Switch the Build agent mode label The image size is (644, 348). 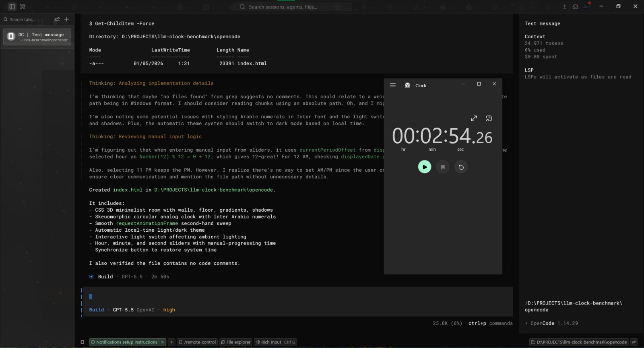pos(97,310)
